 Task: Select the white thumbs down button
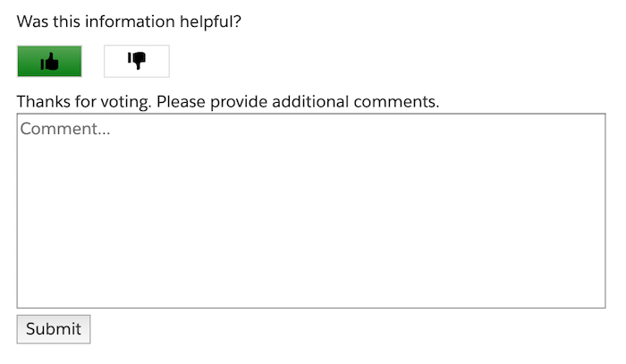point(137,61)
